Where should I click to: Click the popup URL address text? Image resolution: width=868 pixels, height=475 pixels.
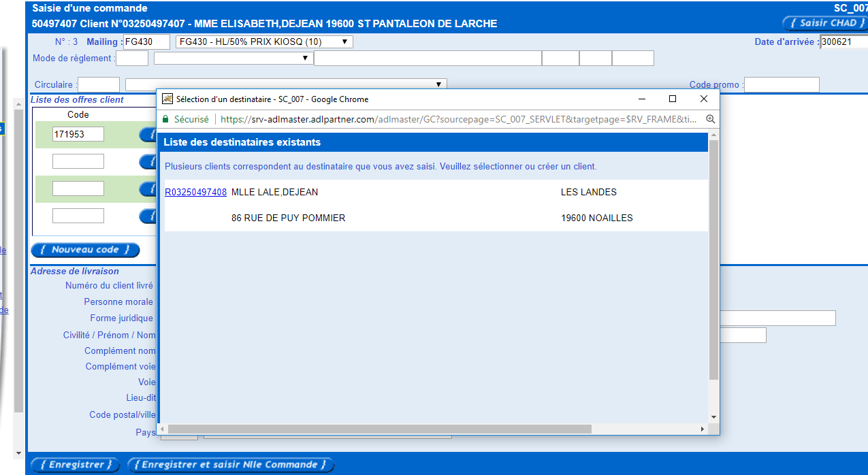click(x=459, y=119)
